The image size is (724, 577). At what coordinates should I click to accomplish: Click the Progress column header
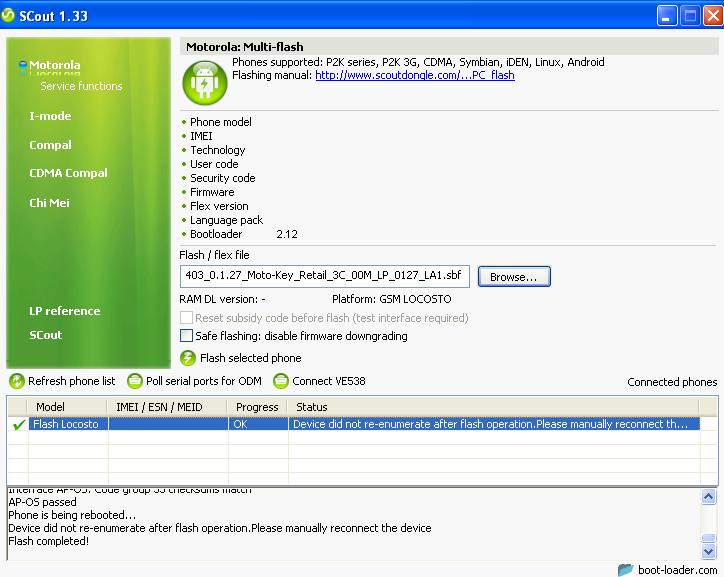(x=258, y=407)
